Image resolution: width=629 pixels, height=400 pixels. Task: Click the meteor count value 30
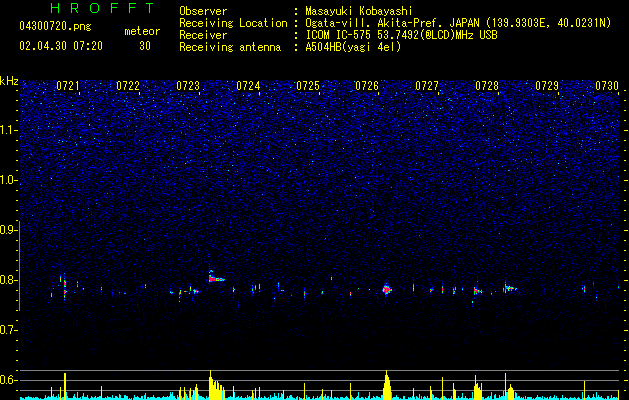pos(145,46)
